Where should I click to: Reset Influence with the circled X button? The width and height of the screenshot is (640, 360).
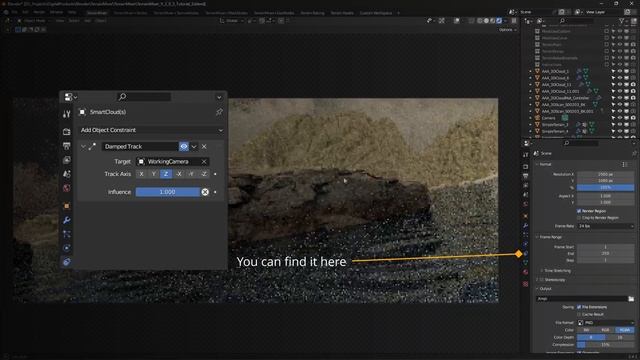tap(205, 192)
